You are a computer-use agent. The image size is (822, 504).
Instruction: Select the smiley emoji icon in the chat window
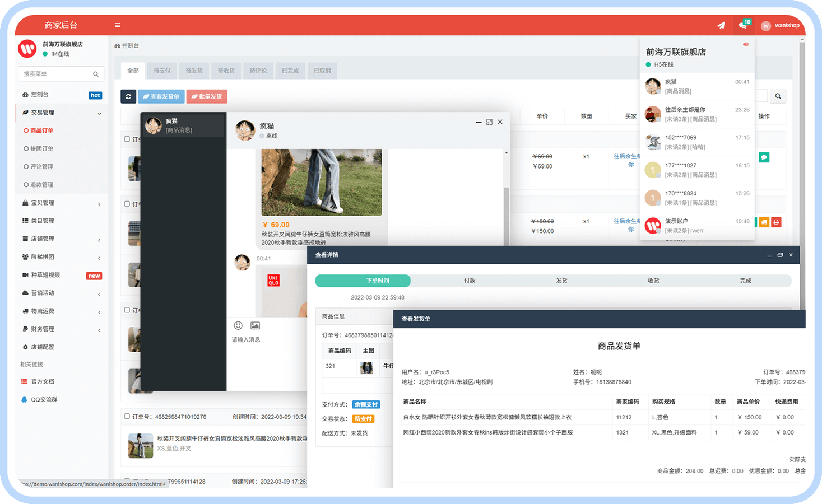click(238, 325)
